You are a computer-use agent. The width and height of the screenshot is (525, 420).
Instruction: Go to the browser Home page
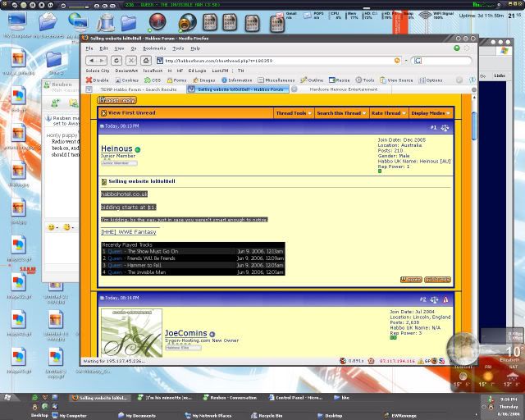pyautogui.click(x=152, y=60)
